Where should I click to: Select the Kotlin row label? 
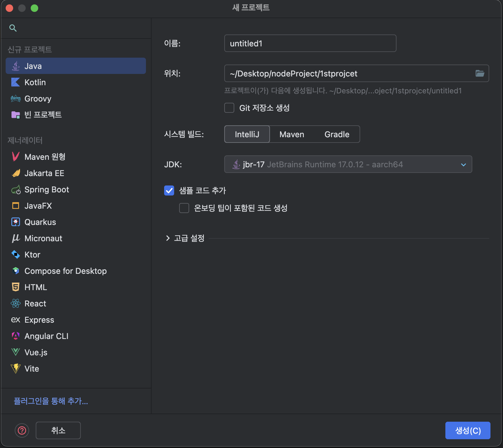click(x=35, y=82)
